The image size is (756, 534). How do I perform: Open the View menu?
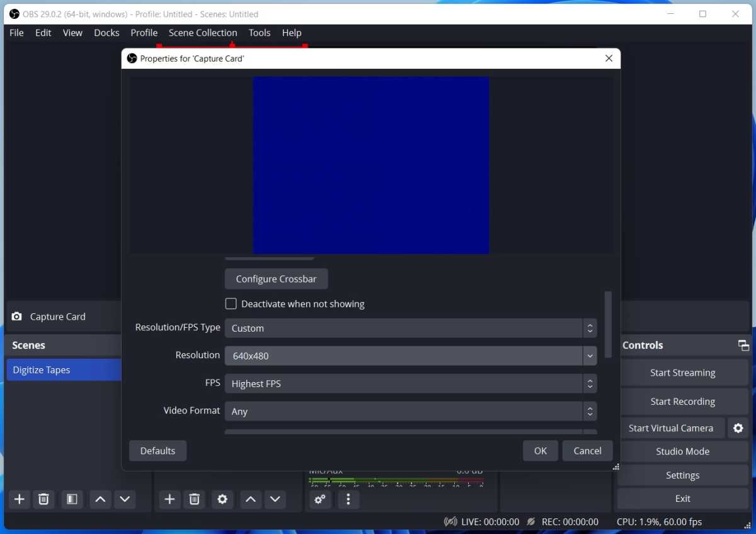(x=72, y=33)
